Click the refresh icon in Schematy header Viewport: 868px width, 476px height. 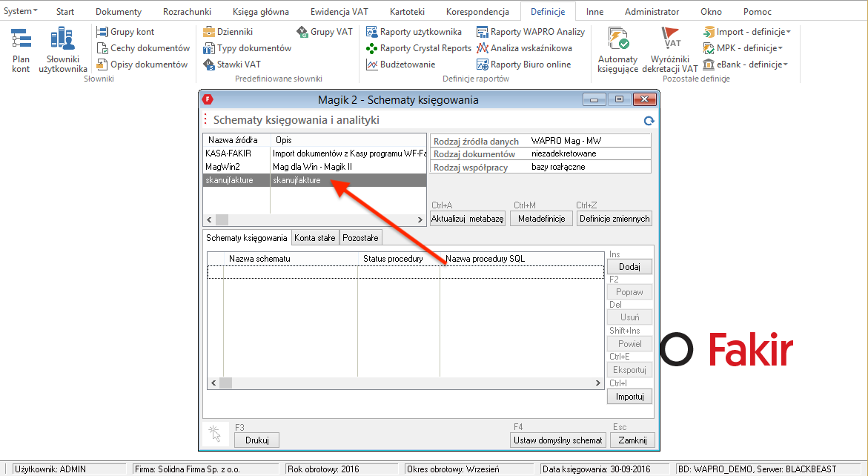649,121
